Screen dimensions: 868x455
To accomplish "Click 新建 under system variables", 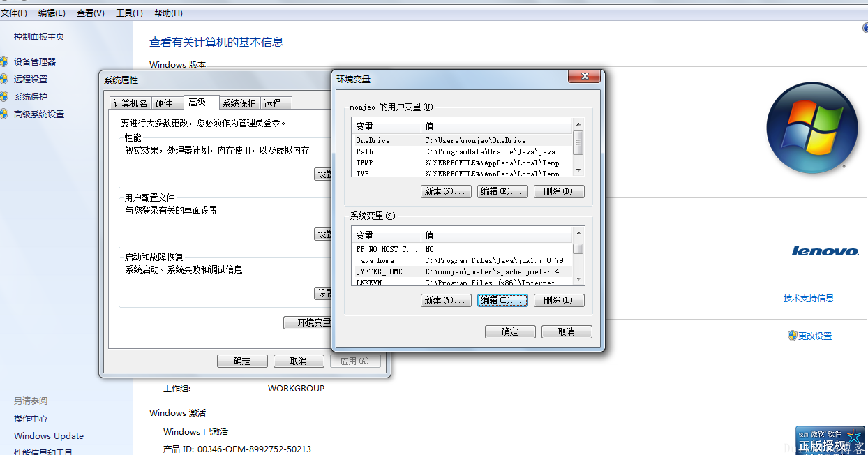I will click(447, 300).
